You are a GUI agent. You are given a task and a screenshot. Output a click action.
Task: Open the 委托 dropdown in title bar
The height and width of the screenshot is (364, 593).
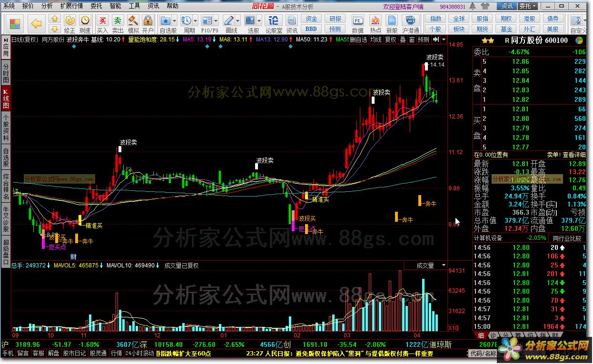(528, 6)
